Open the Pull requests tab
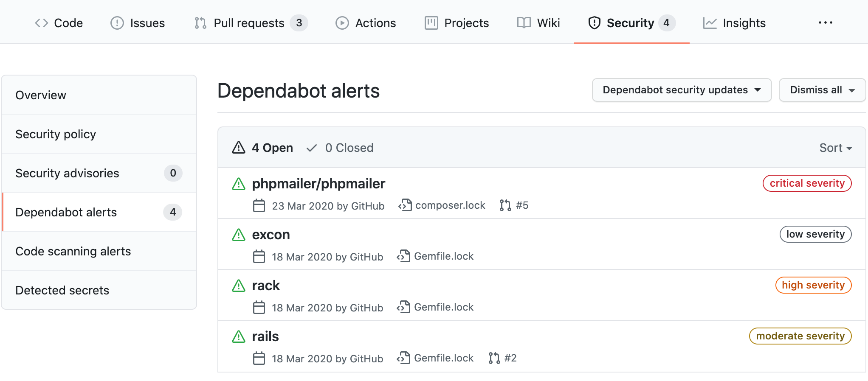This screenshot has width=868, height=381. pos(251,23)
